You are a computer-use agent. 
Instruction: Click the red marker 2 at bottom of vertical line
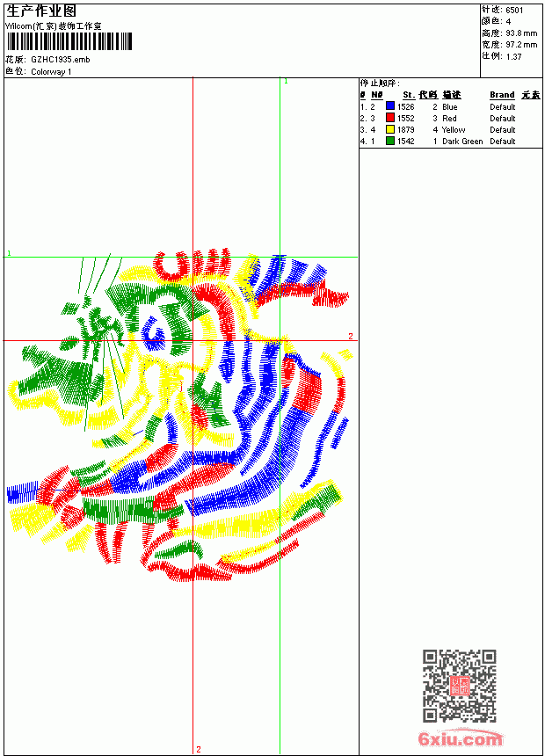tap(199, 749)
